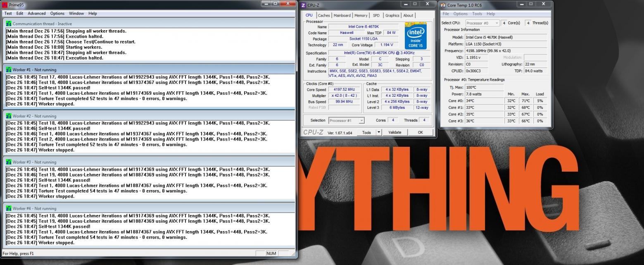The image size is (644, 265).
Task: Switch to the About tab in CPU-Z
Action: [408, 15]
